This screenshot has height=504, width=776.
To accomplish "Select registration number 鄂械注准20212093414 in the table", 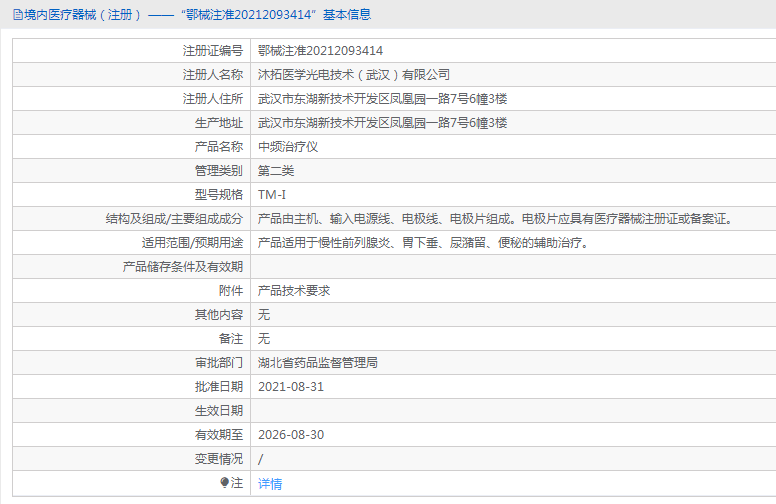I will (320, 50).
